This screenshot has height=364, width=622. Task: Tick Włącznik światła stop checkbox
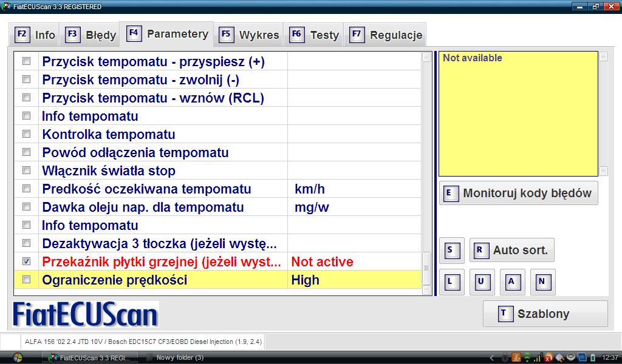click(26, 170)
